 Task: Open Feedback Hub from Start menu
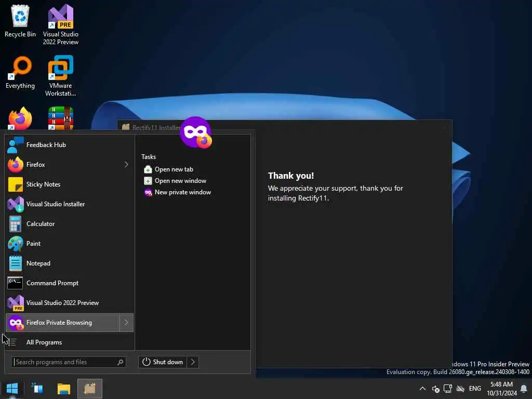(70, 145)
